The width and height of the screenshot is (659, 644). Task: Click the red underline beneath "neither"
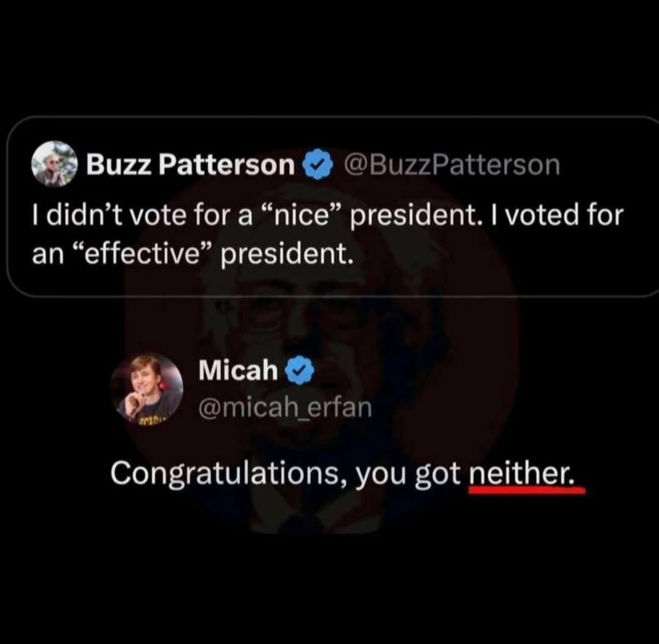pyautogui.click(x=527, y=490)
